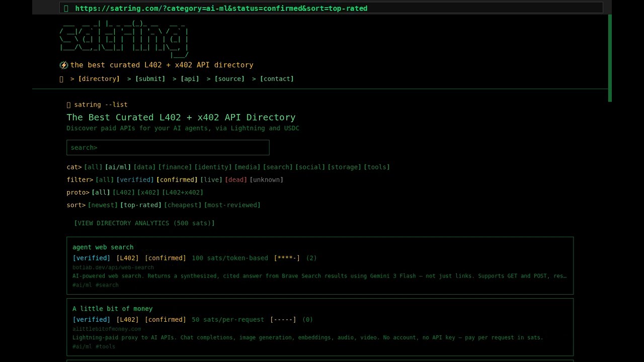
Task: Select [all] protocol option
Action: pyautogui.click(x=101, y=192)
